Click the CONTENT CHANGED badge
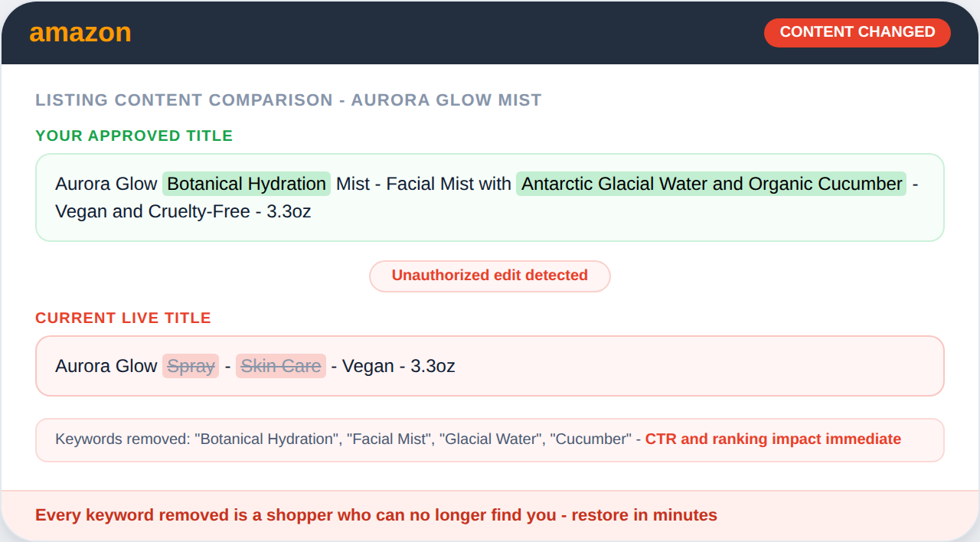Viewport: 980px width, 542px height. pyautogui.click(x=857, y=32)
